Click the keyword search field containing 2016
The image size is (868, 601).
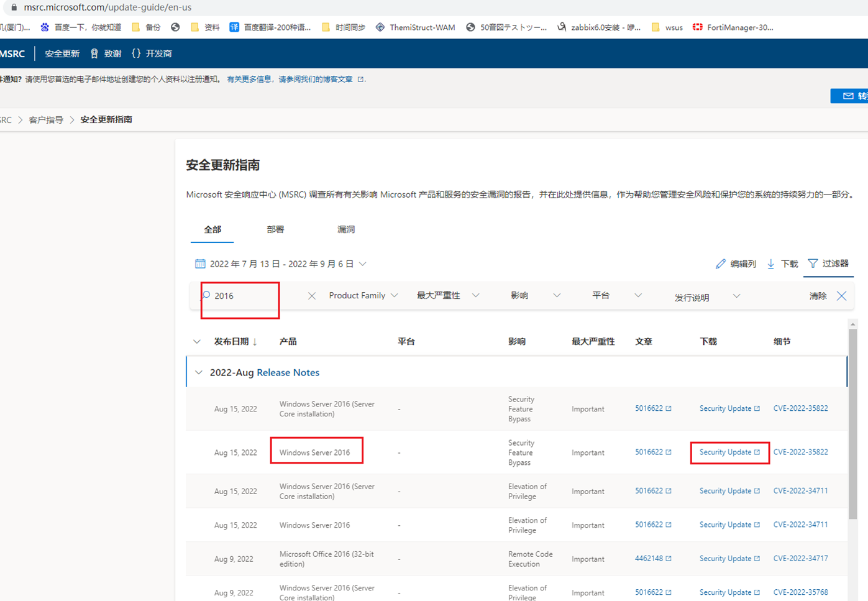click(x=258, y=296)
